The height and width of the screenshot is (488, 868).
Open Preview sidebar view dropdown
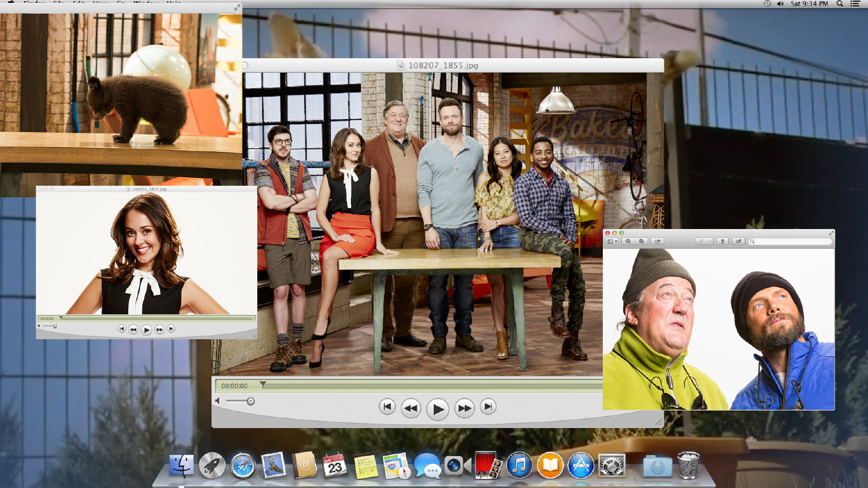pyautogui.click(x=612, y=241)
